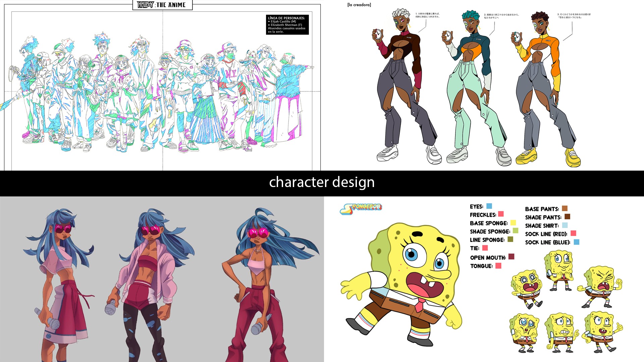This screenshot has width=644, height=362.
Task: Click the LINE SPONGE olive swatch
Action: pyautogui.click(x=510, y=239)
